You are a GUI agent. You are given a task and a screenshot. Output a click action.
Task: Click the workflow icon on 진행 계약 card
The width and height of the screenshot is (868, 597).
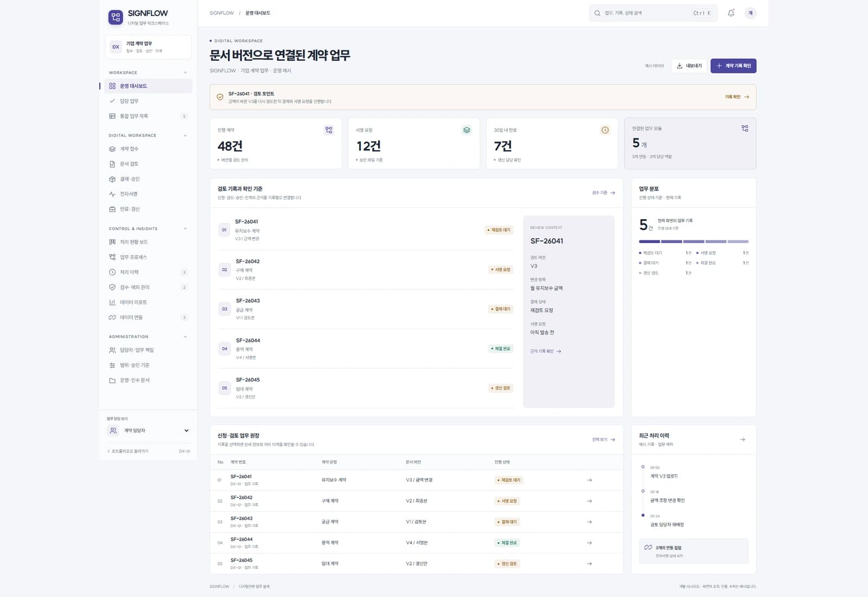tap(329, 130)
